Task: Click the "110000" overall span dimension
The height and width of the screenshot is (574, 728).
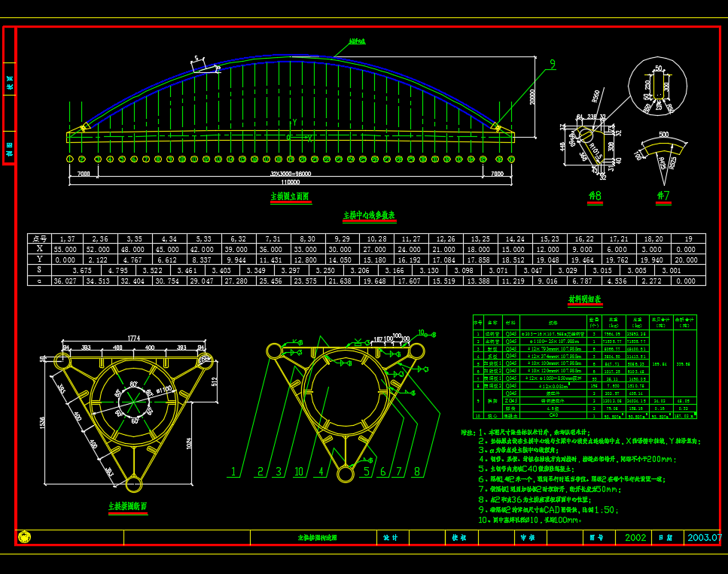Action: [291, 182]
